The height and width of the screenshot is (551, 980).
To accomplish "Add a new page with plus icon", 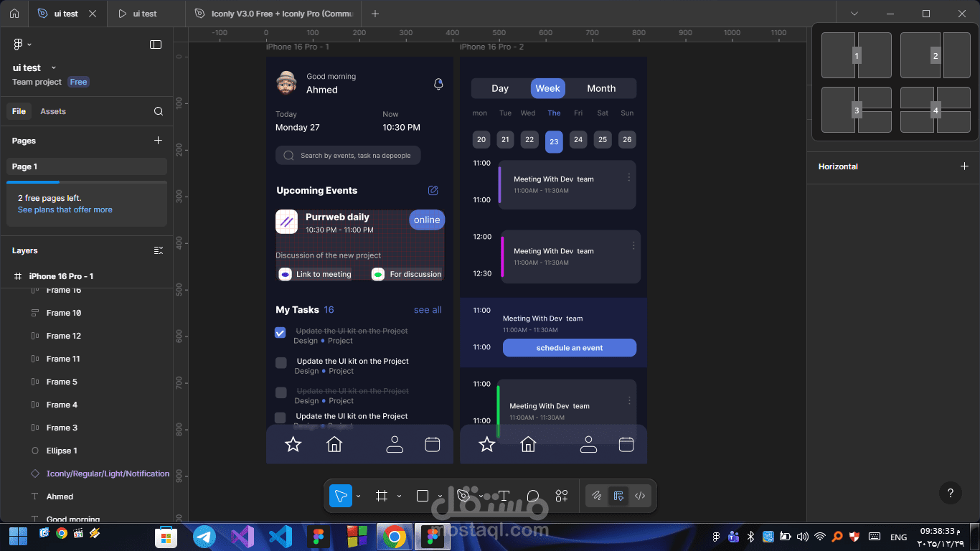I will click(159, 141).
